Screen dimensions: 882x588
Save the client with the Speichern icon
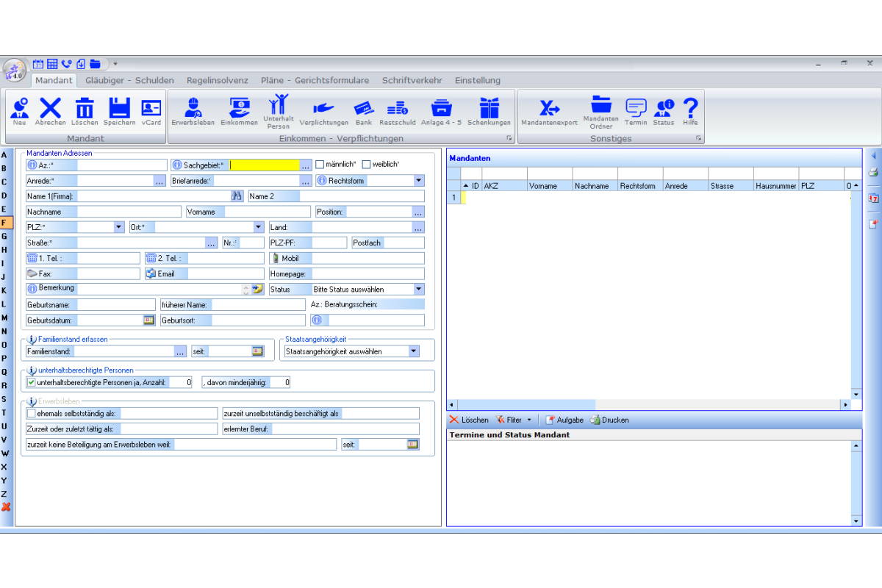[119, 112]
